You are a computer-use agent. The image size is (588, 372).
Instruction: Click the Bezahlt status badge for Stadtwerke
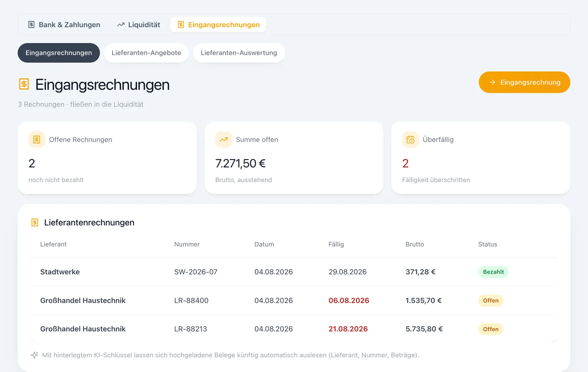pos(493,272)
